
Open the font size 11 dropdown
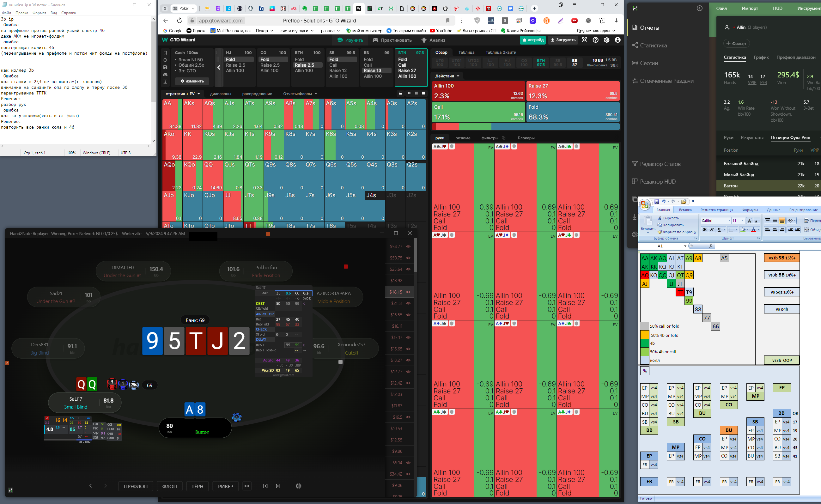tap(742, 221)
